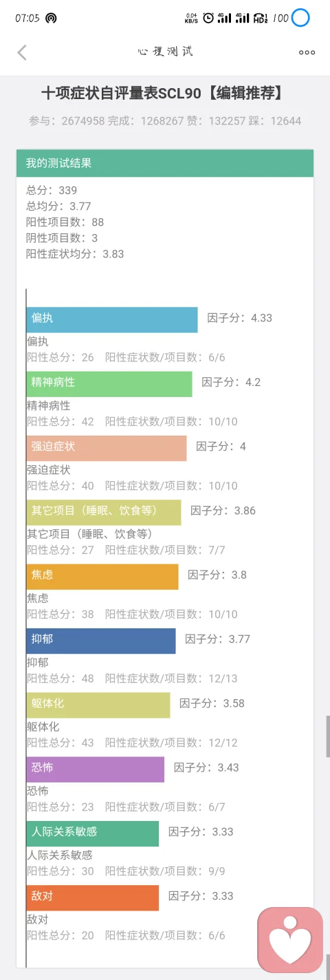Image resolution: width=330 pixels, height=980 pixels.
Task: Select the 敌对 orange-red bar
Action: pyautogui.click(x=93, y=897)
